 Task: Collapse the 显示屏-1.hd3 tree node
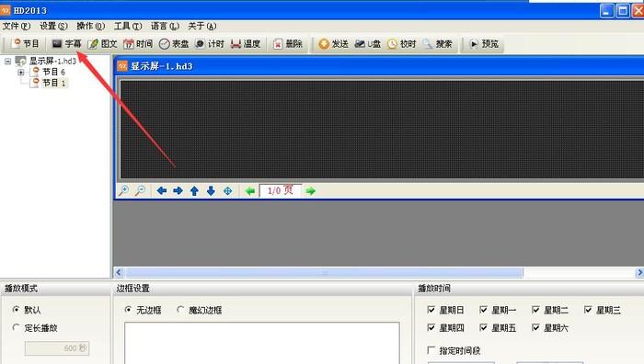(x=7, y=62)
